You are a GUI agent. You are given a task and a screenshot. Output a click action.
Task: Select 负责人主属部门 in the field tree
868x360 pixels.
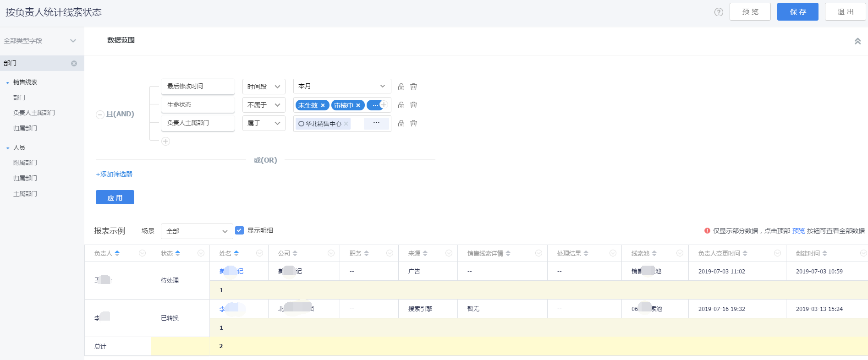[34, 113]
